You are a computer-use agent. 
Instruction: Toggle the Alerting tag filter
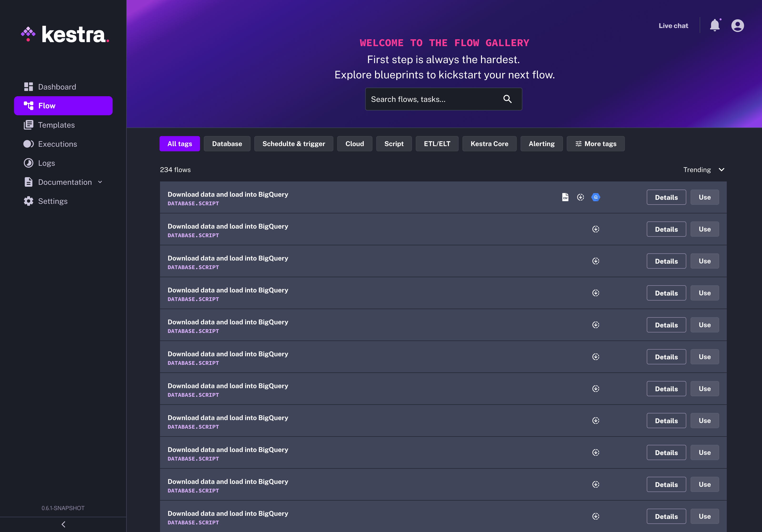(x=541, y=144)
